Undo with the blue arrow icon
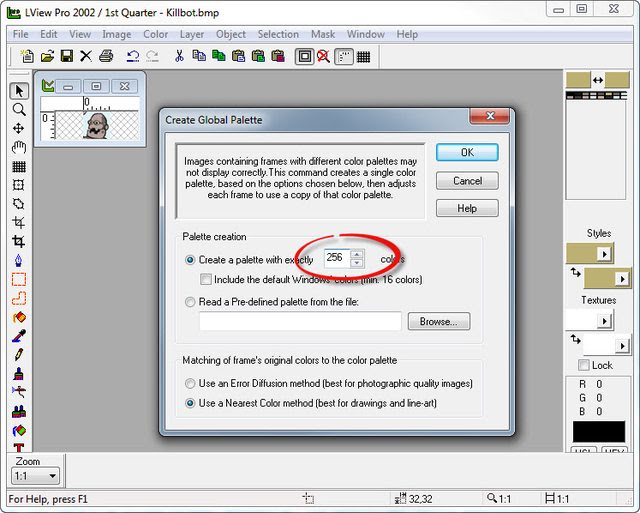640x513 pixels. [133, 56]
